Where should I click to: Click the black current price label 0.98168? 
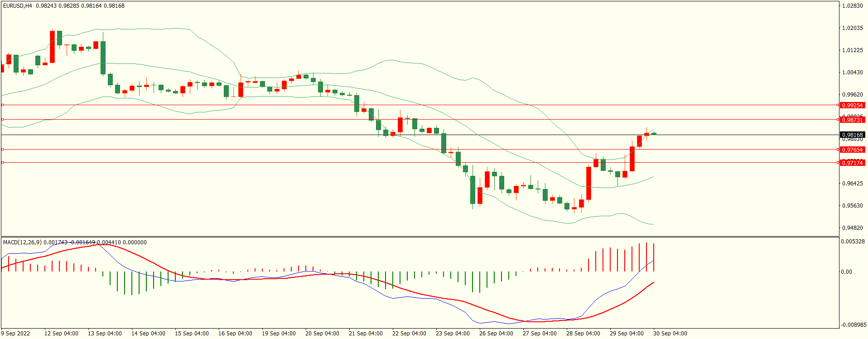click(x=852, y=135)
